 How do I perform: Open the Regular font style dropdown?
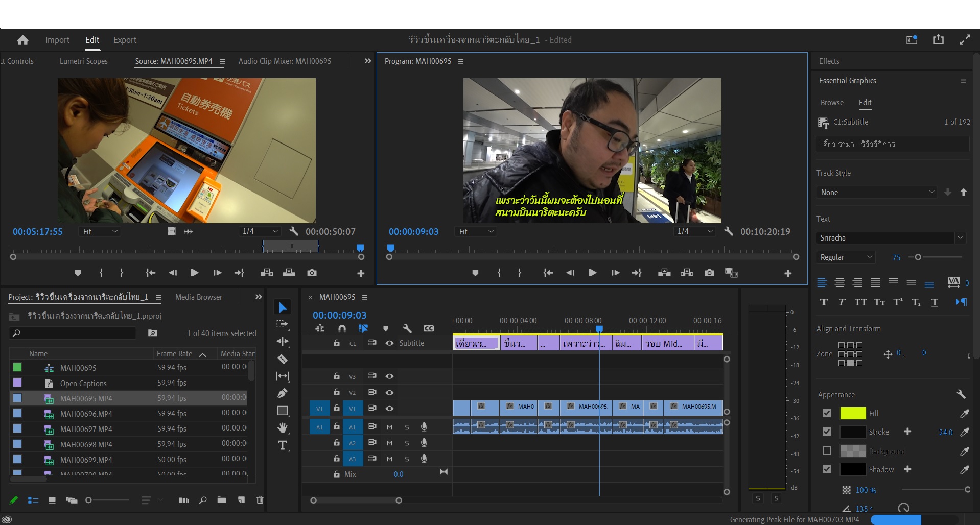(846, 257)
